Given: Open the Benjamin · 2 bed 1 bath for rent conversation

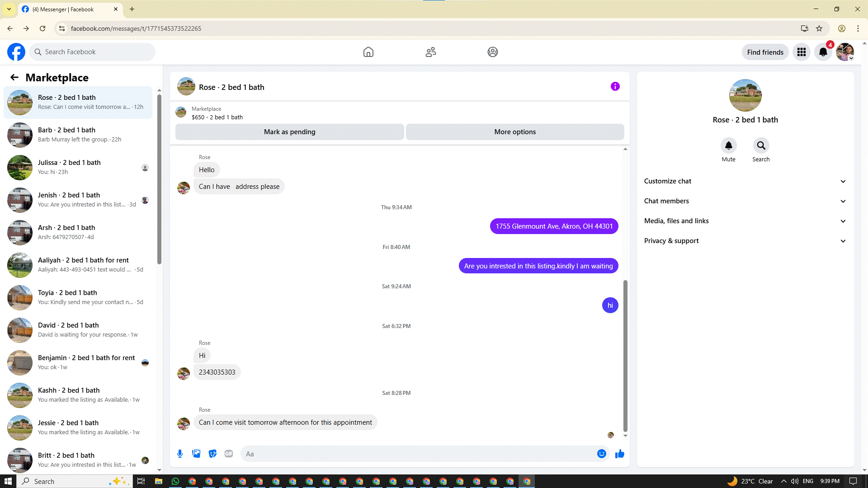Looking at the screenshot, I should coord(78,363).
